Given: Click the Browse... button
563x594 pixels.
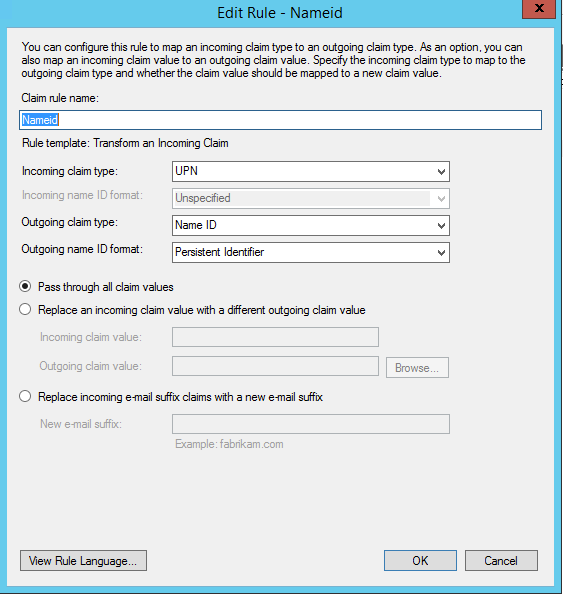Looking at the screenshot, I should [417, 367].
